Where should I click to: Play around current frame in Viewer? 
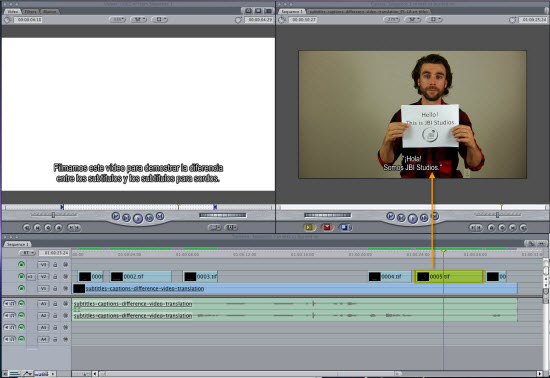(149, 218)
